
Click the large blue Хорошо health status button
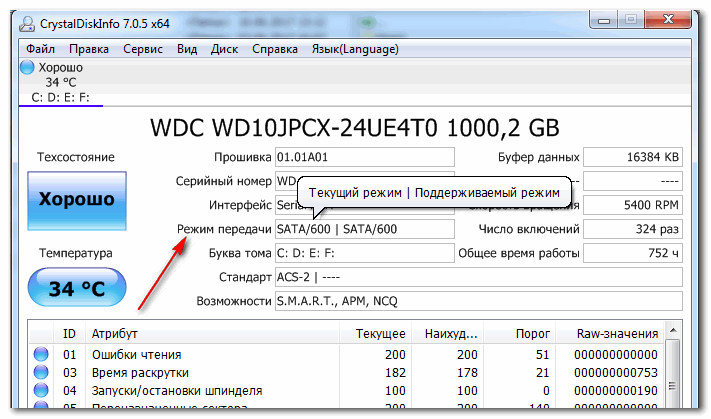pos(77,200)
